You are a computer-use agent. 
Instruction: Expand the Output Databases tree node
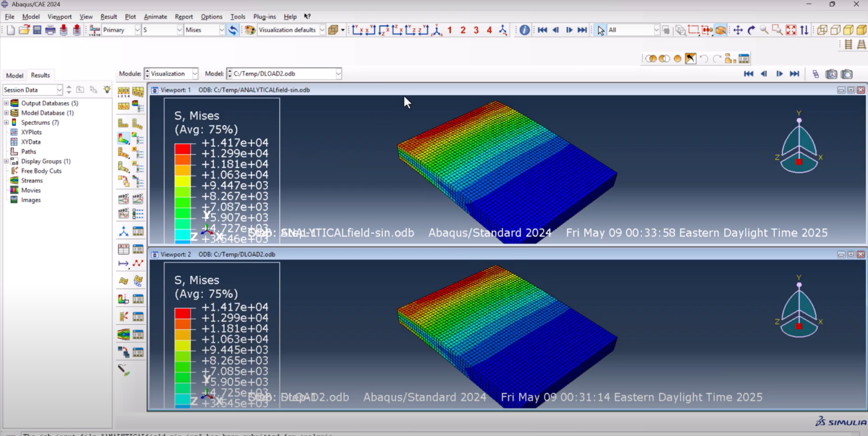(5, 103)
